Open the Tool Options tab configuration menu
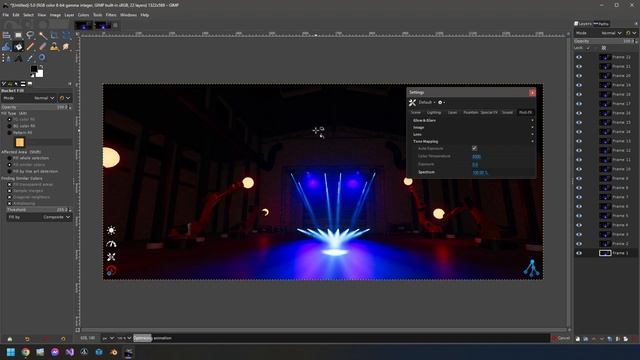The height and width of the screenshot is (360, 640). [x=69, y=84]
